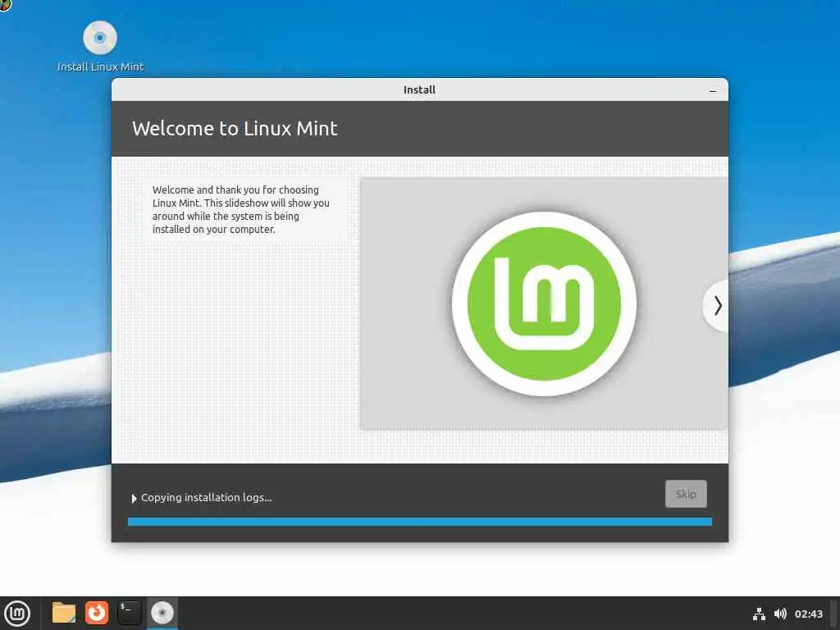This screenshot has width=840, height=630.
Task: Click the 'Welcome to Linux Mint' heading
Action: tap(235, 129)
